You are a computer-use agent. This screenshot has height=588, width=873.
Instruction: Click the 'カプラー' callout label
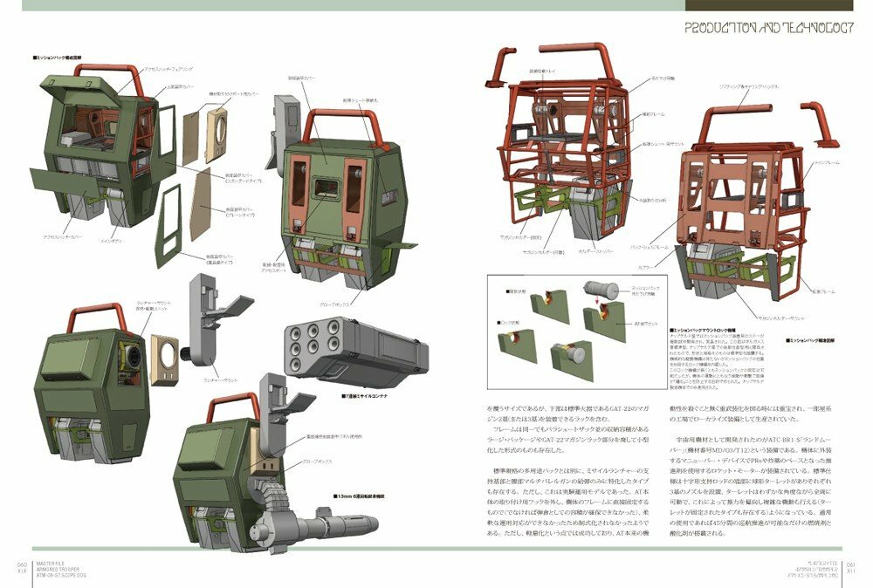(x=646, y=268)
